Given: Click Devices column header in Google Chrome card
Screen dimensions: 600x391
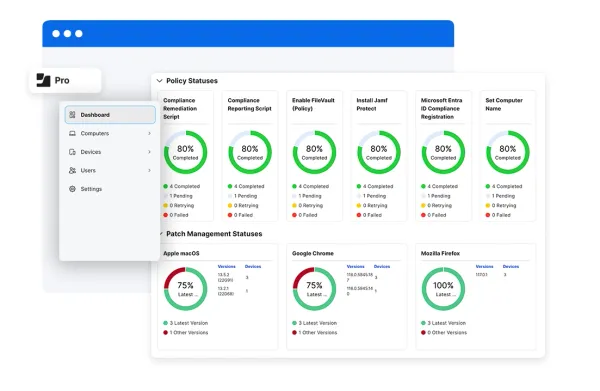Looking at the screenshot, I should coord(382,266).
